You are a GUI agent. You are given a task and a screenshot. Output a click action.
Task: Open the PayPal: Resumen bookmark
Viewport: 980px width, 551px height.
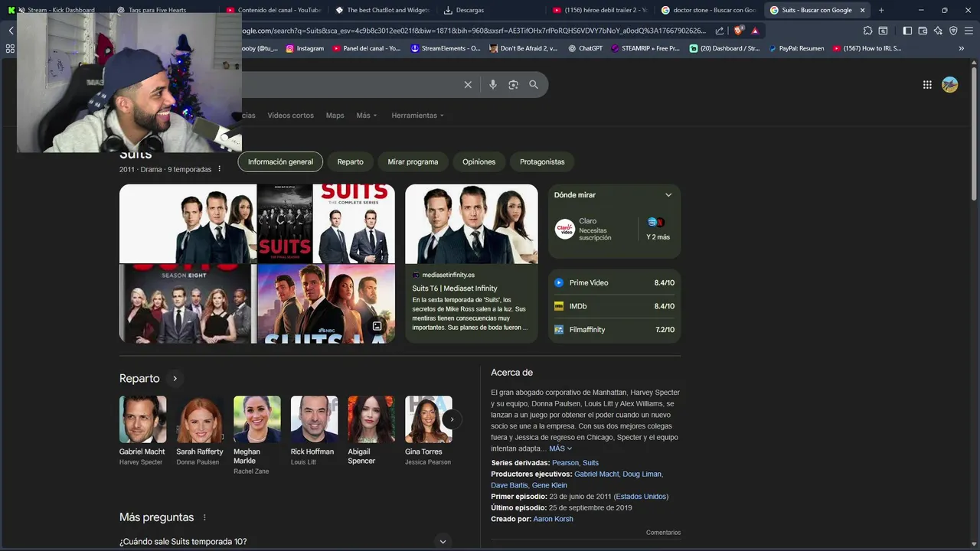coord(795,48)
